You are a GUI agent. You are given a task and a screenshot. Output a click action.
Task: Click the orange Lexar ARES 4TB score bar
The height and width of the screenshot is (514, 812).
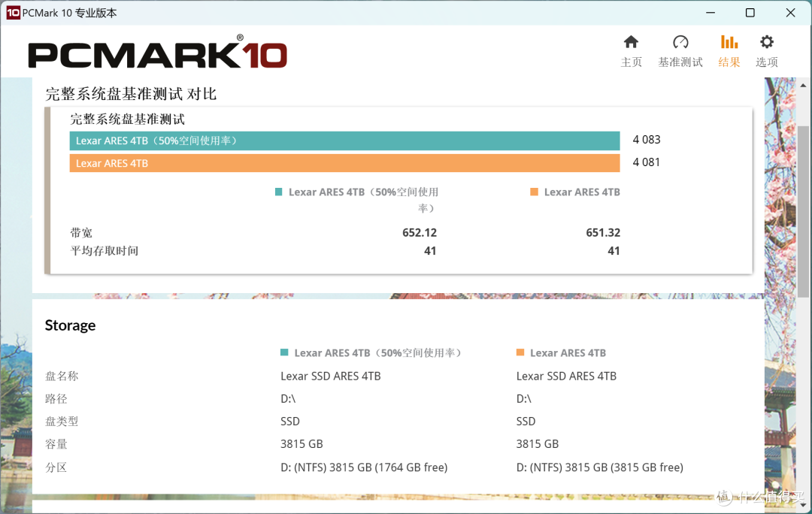point(344,163)
